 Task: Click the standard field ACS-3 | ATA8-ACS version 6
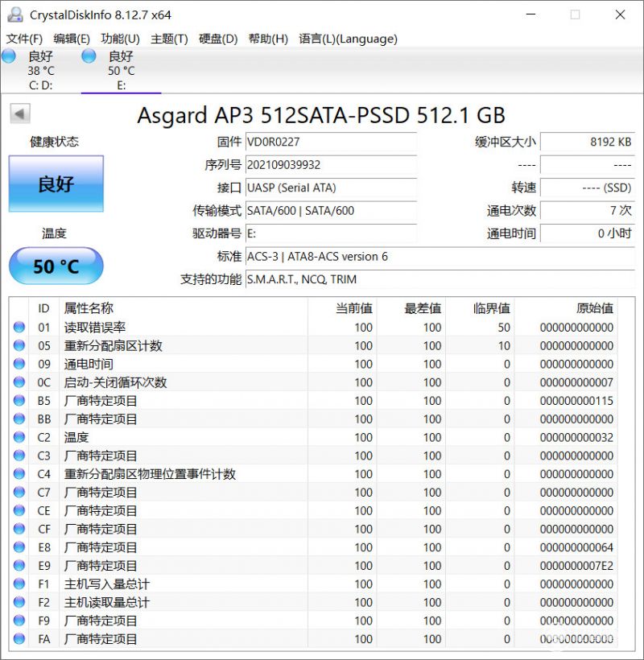[x=440, y=256]
